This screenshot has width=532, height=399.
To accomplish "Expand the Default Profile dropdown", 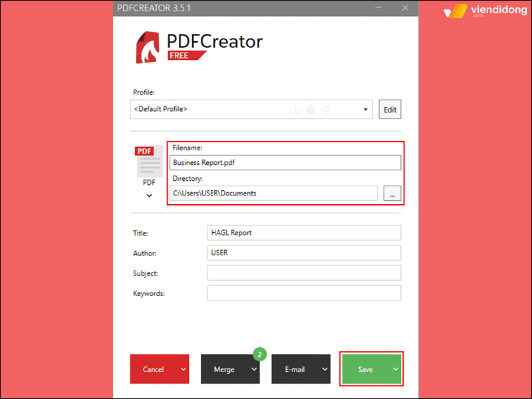I will tap(365, 110).
